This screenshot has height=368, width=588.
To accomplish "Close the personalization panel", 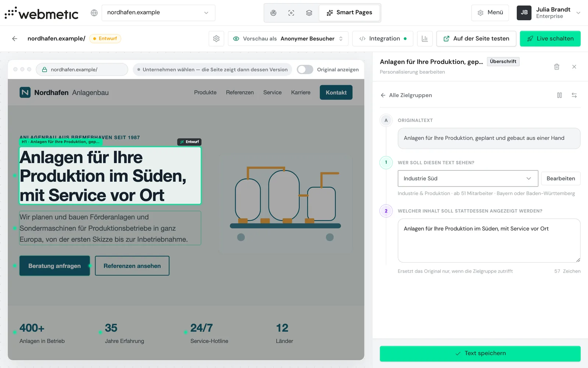I will tap(574, 67).
